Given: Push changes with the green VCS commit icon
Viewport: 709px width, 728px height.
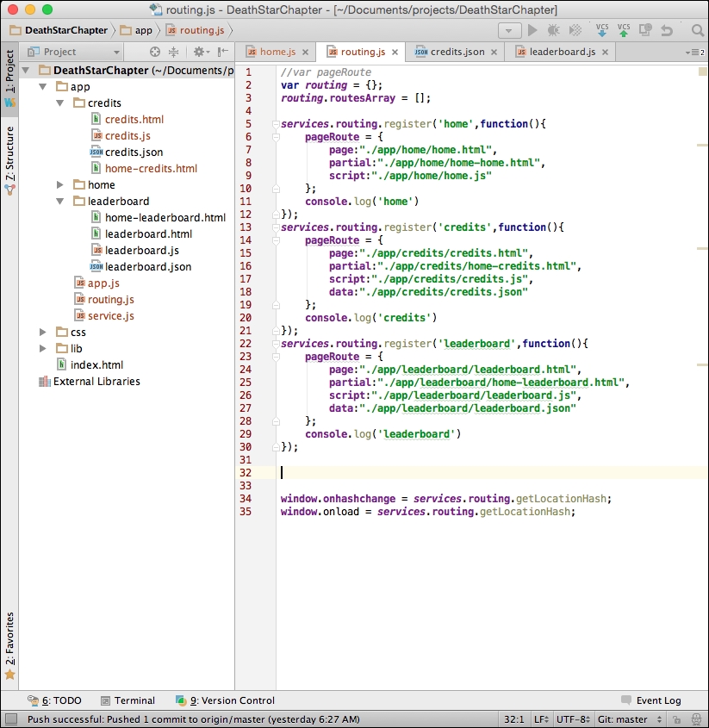Looking at the screenshot, I should 622,29.
